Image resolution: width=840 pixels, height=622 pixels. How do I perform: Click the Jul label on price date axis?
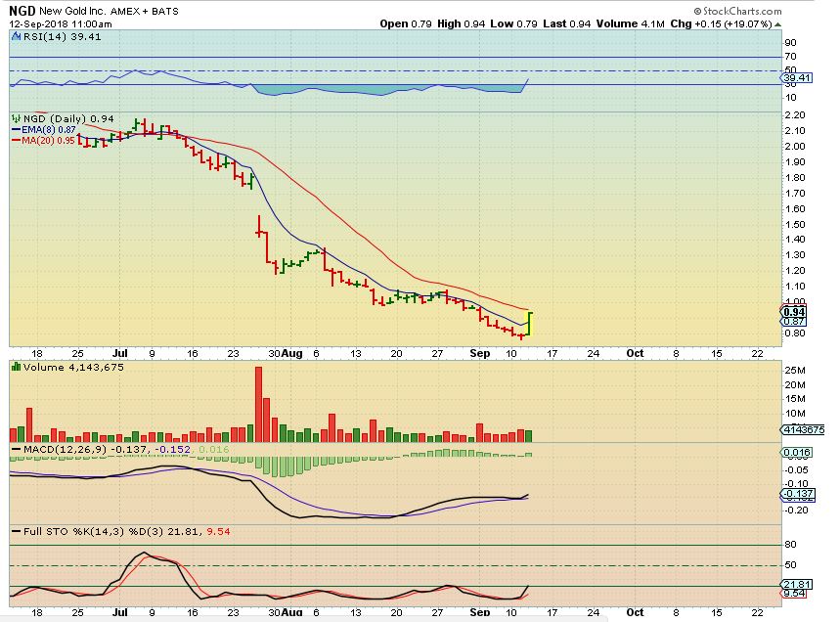(120, 353)
